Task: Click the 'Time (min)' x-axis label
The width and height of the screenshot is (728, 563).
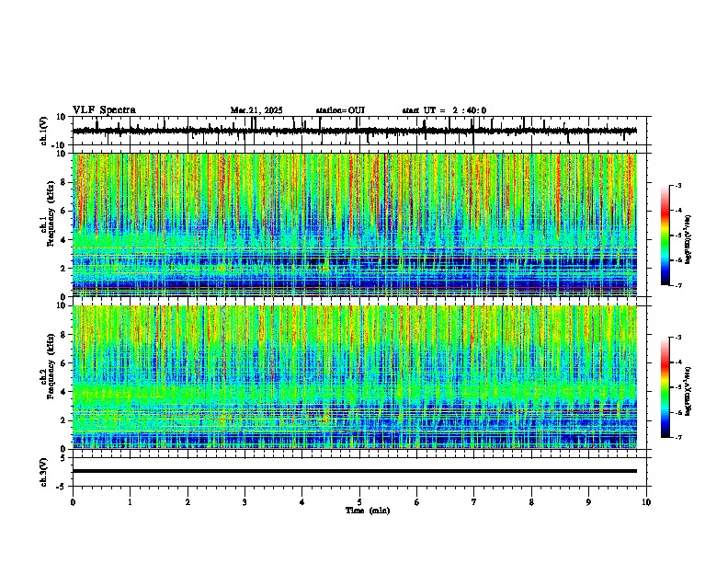Action: (368, 511)
